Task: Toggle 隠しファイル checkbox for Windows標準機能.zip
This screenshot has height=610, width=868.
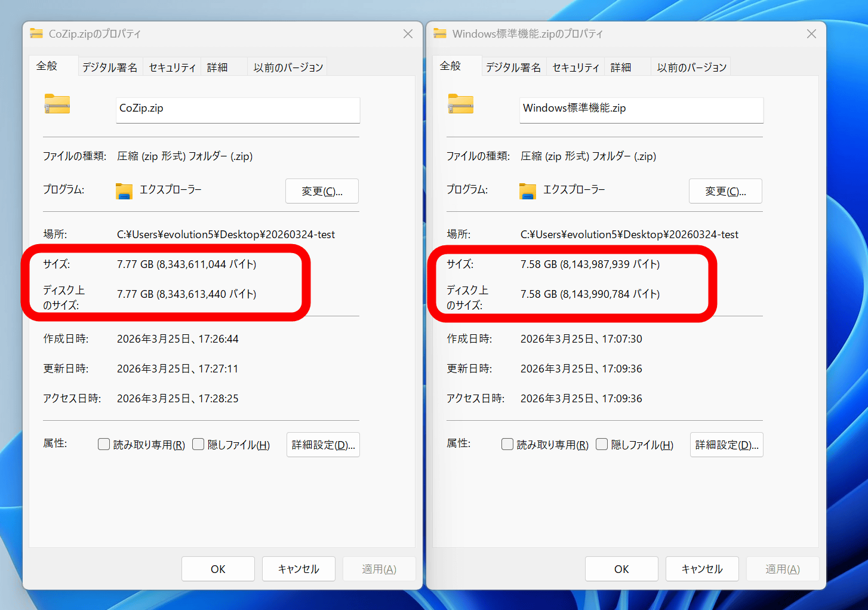Action: click(602, 445)
